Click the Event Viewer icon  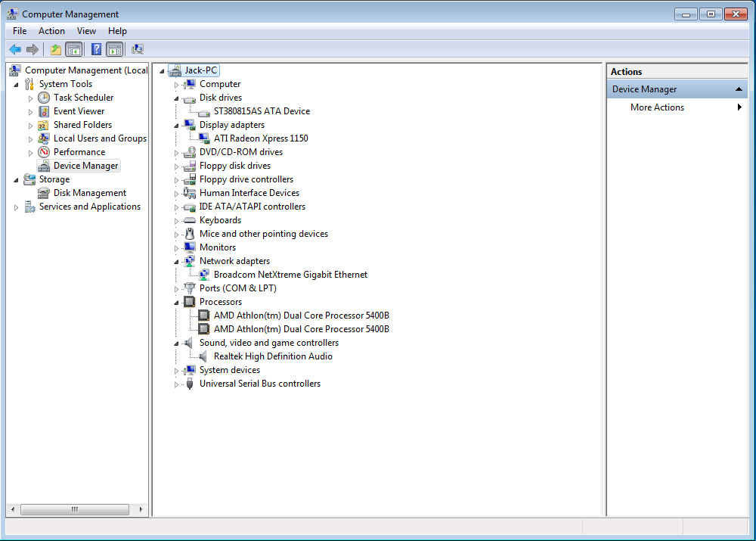(x=44, y=111)
